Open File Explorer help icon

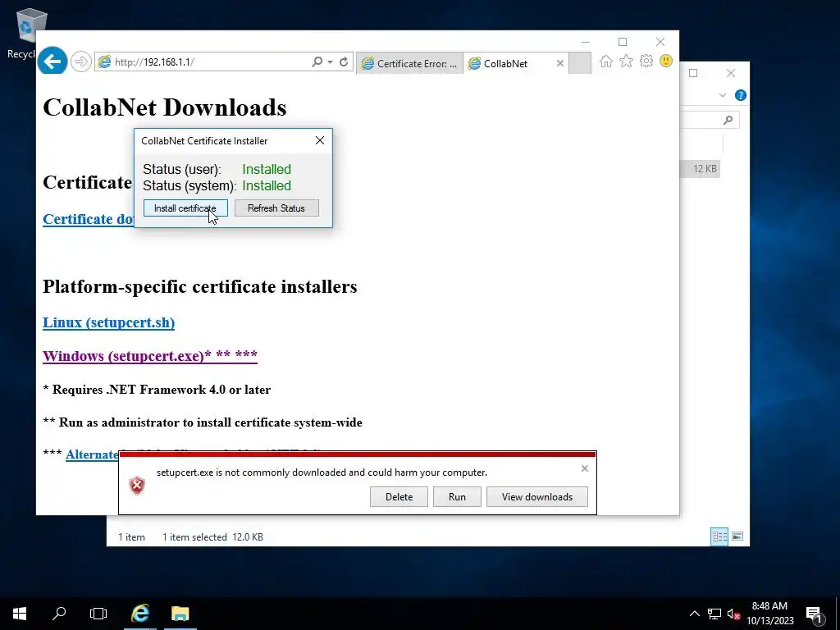pos(741,95)
